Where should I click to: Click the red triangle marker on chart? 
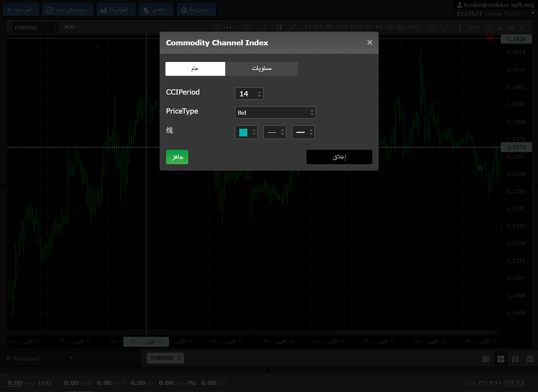[x=490, y=38]
